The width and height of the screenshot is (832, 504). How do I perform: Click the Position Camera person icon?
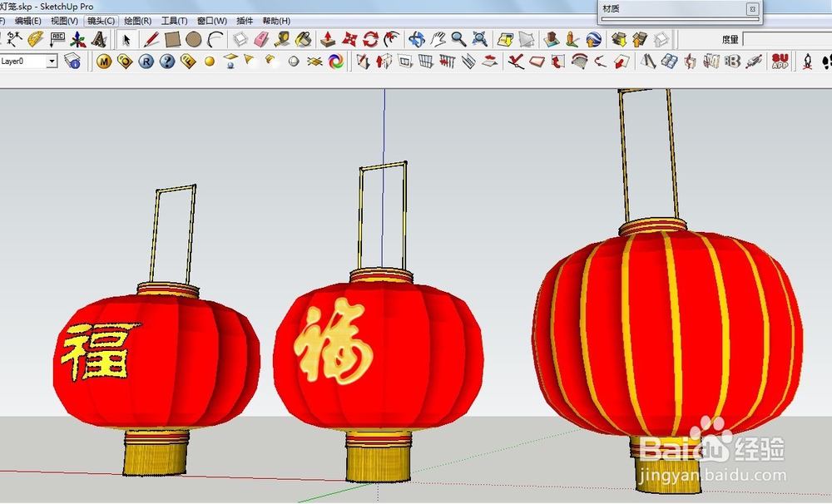point(808,62)
